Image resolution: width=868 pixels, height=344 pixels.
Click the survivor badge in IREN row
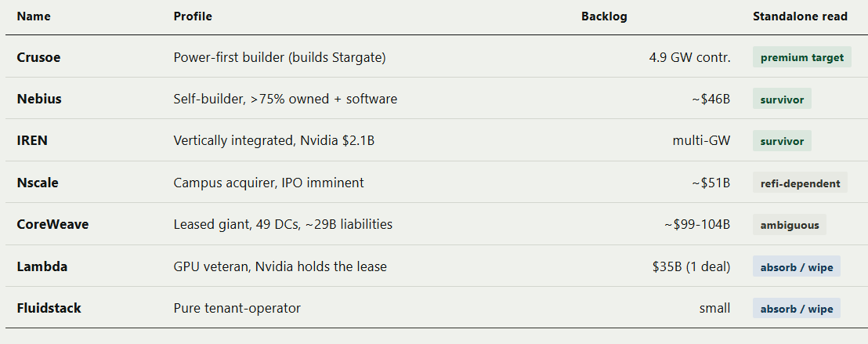click(x=782, y=141)
